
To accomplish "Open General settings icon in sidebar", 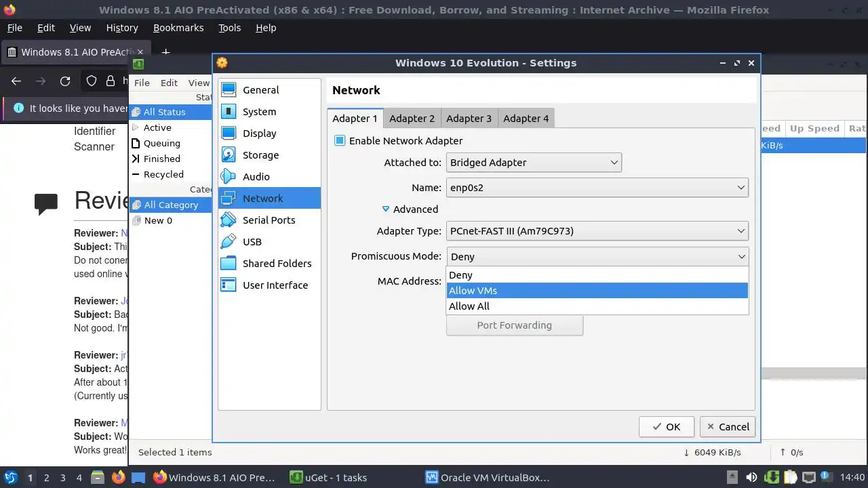I will pyautogui.click(x=229, y=90).
